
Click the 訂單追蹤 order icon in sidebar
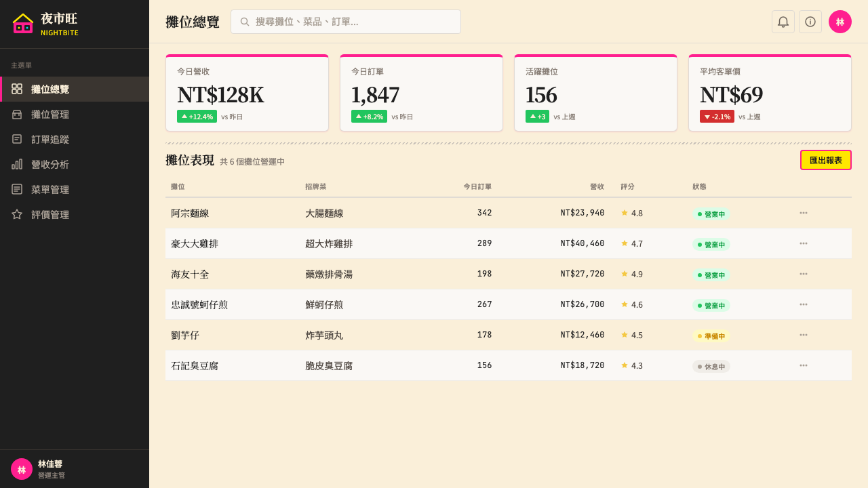click(x=17, y=139)
